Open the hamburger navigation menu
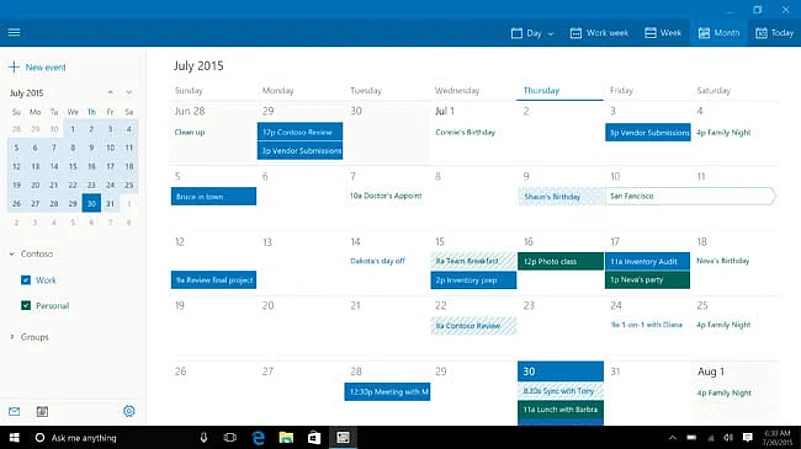This screenshot has height=449, width=801. [14, 33]
